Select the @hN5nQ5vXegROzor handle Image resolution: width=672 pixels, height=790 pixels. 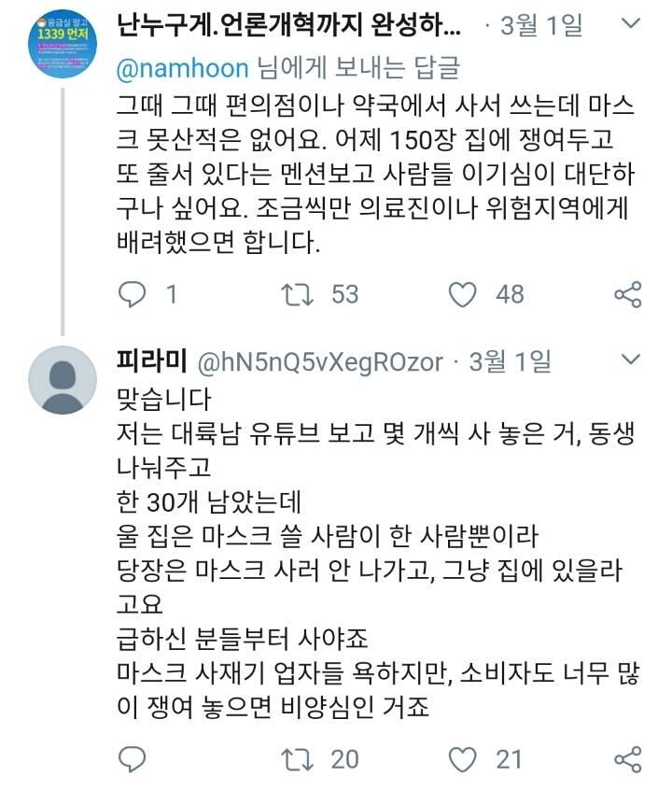coord(318,361)
